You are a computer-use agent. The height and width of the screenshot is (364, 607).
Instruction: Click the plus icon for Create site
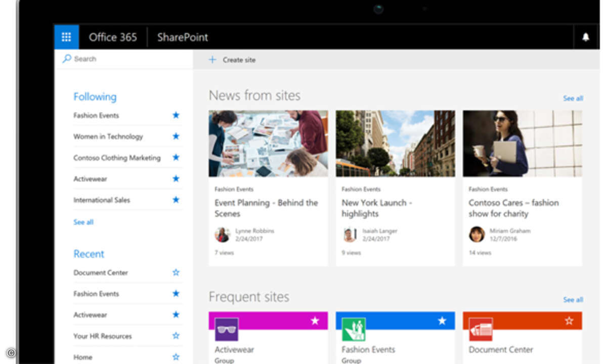point(212,60)
